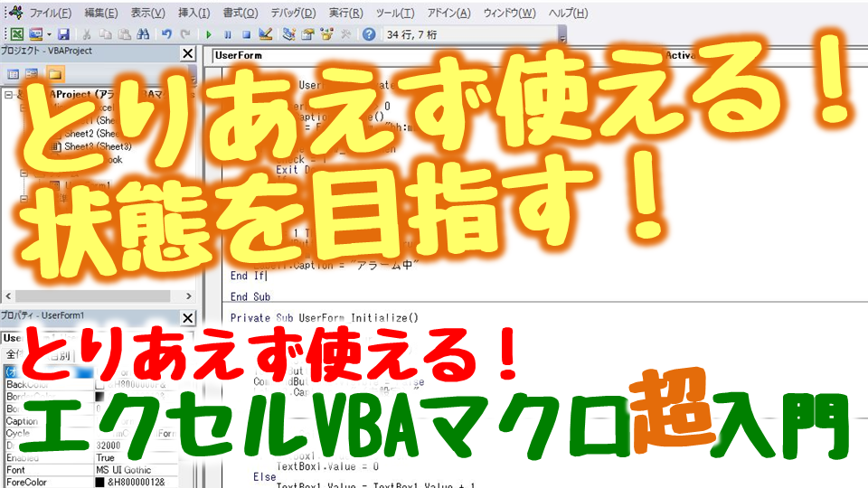Viewport: 868px width, 488px height.
Task: Stop execution with the Reset icon
Action: coord(246,34)
